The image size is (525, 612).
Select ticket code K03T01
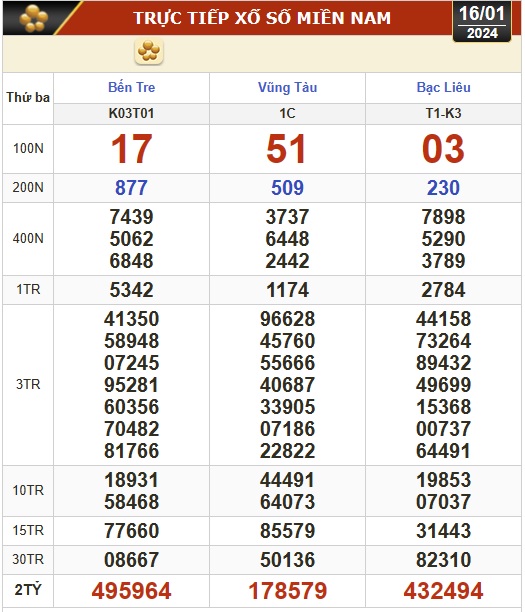[132, 113]
